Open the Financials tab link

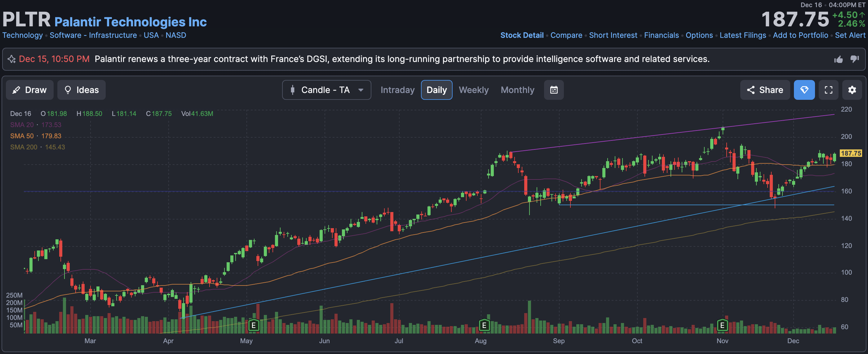coord(661,35)
